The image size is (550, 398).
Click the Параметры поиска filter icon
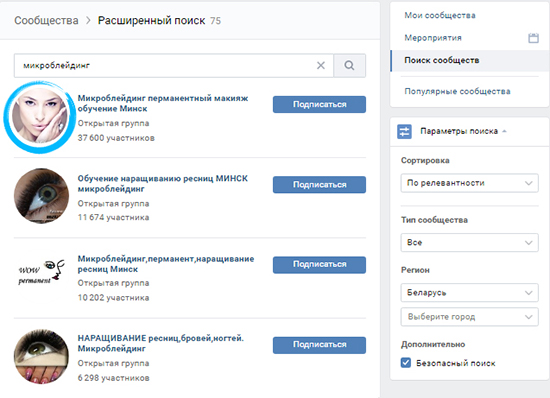(404, 131)
